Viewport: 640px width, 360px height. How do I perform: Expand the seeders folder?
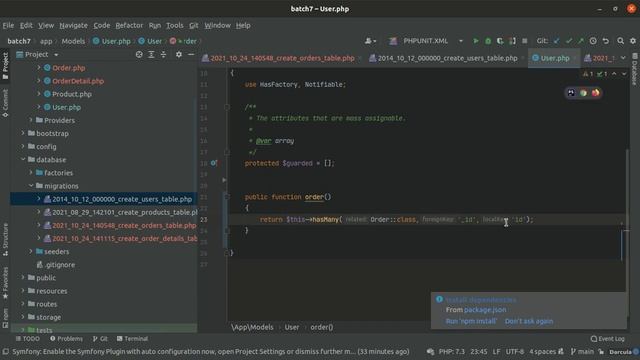click(x=31, y=251)
